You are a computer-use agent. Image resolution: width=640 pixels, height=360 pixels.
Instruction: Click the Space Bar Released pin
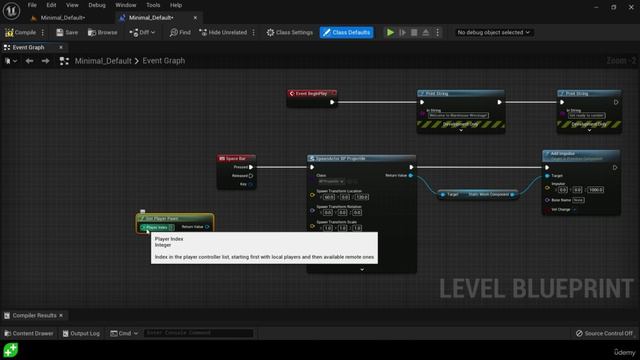coord(251,176)
